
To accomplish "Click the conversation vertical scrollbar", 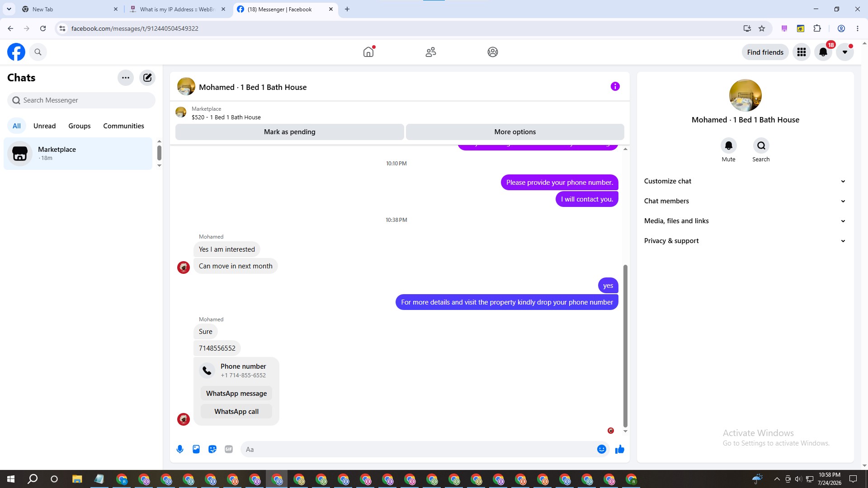I will [625, 346].
